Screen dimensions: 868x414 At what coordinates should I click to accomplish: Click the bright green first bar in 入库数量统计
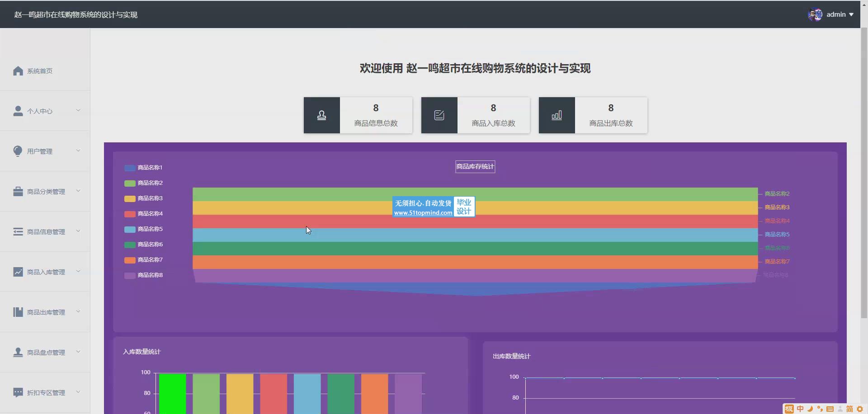point(172,394)
